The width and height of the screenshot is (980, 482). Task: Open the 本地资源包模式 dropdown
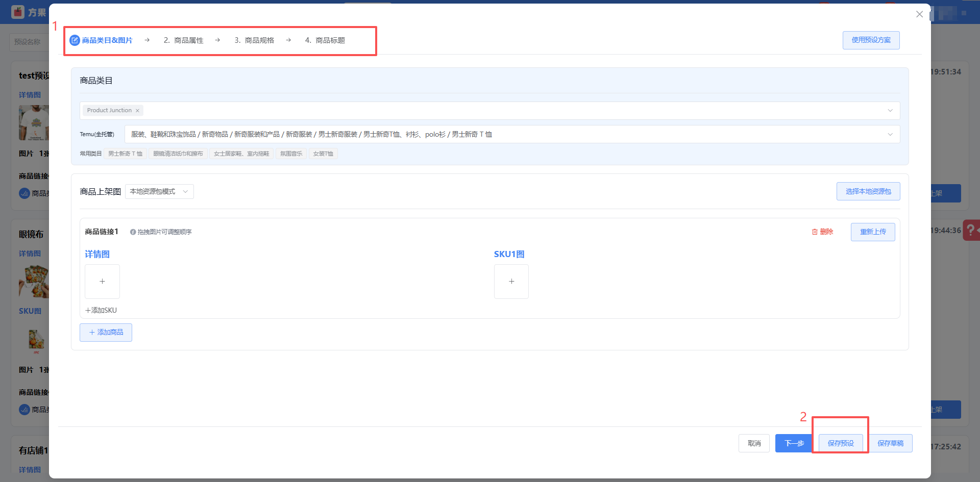(159, 192)
